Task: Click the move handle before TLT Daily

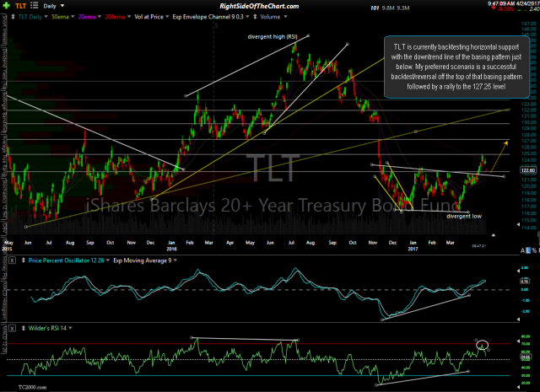Action: point(13,17)
